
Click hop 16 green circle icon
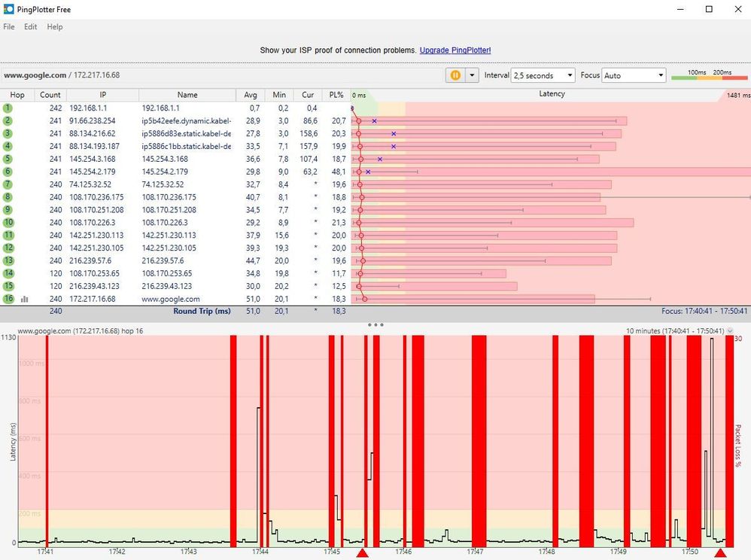pyautogui.click(x=8, y=299)
